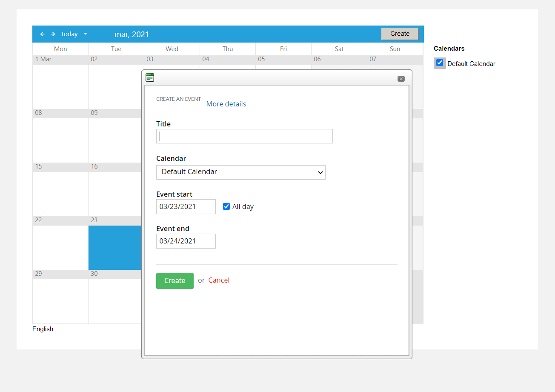Cancel the event creation
This screenshot has width=555, height=392.
219,280
